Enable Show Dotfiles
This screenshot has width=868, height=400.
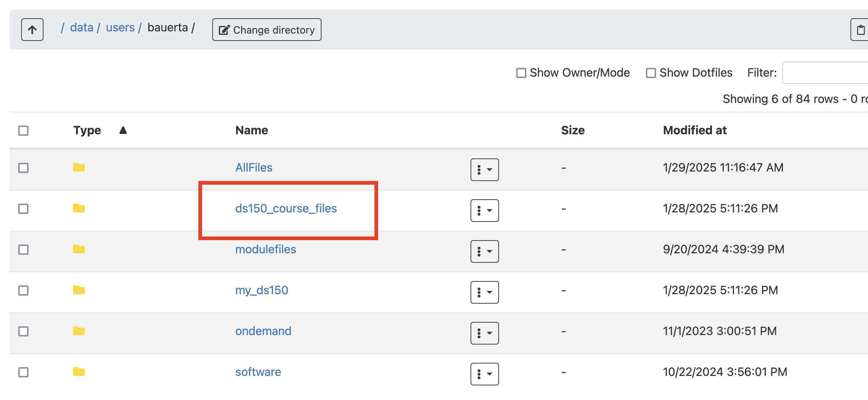coord(651,73)
